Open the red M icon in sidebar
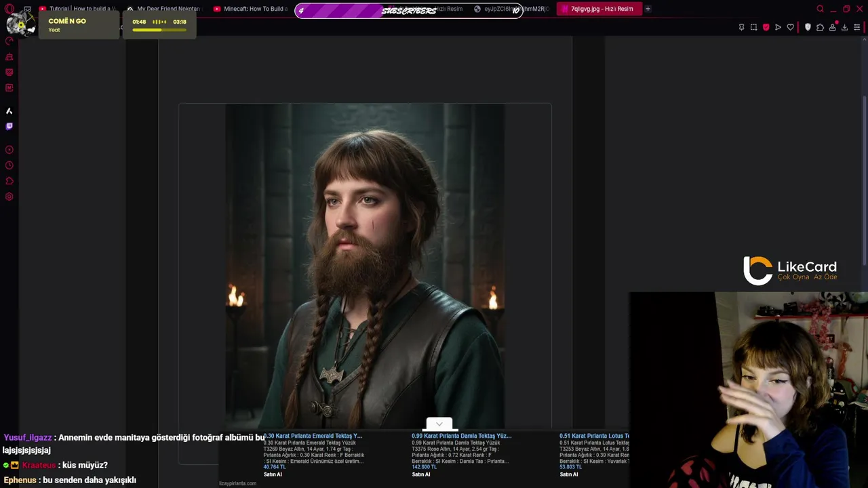This screenshot has height=488, width=868. click(x=9, y=88)
